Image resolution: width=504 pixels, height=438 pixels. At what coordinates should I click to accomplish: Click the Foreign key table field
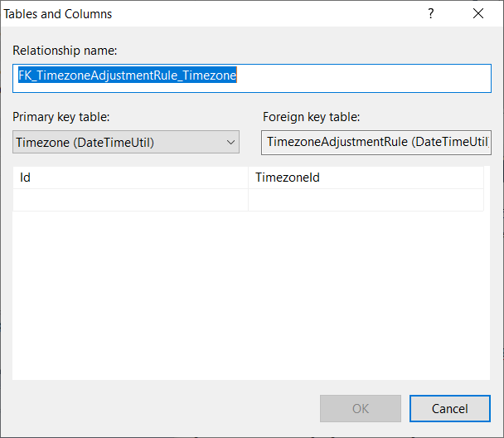coord(376,142)
